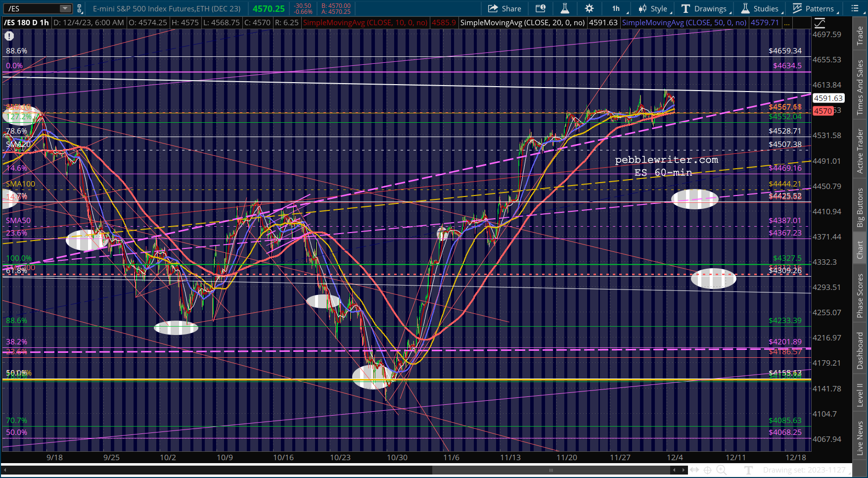
Task: Open the /ES symbol dropdown arrow
Action: coord(65,8)
